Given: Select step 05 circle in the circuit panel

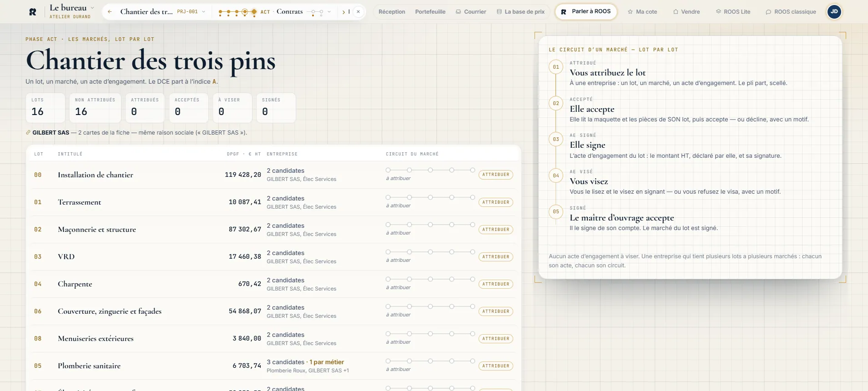Looking at the screenshot, I should [x=556, y=211].
